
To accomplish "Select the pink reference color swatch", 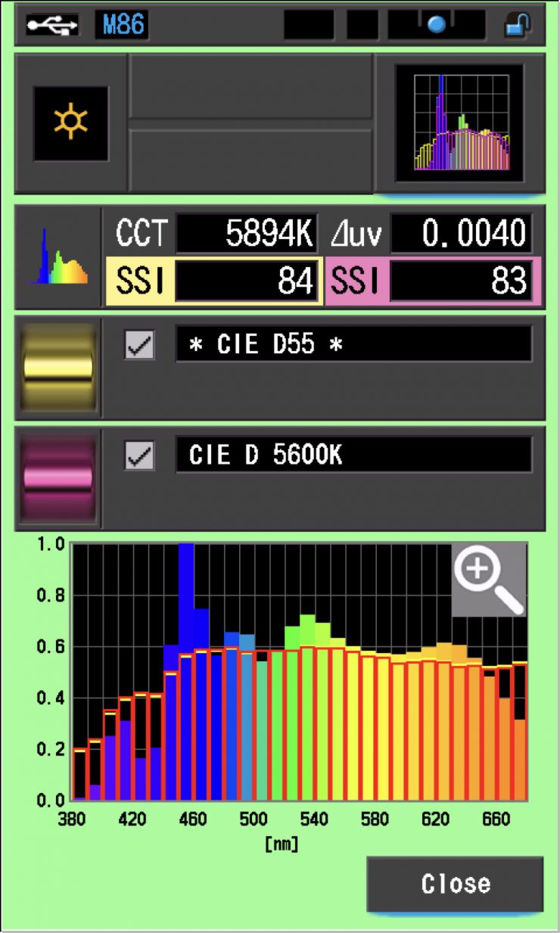I will pyautogui.click(x=58, y=478).
